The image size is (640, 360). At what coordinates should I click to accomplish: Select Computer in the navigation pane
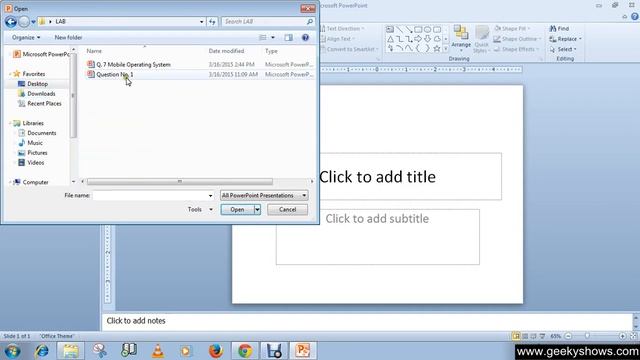point(35,182)
